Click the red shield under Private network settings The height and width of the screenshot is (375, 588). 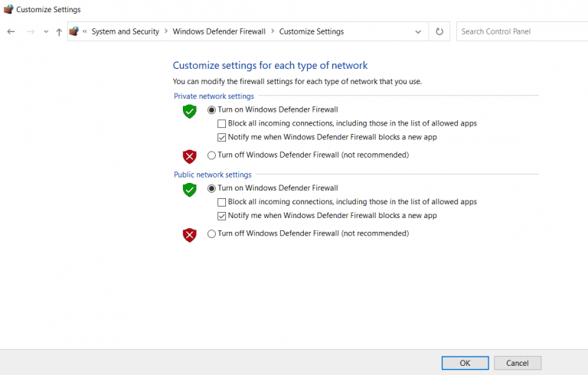190,156
